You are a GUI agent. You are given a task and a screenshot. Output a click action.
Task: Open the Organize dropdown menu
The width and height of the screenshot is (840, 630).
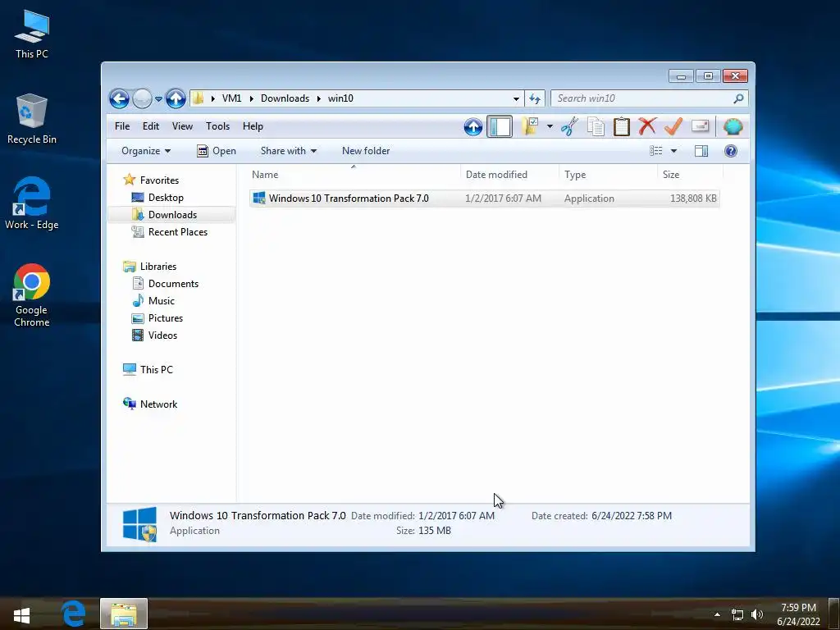(x=146, y=151)
